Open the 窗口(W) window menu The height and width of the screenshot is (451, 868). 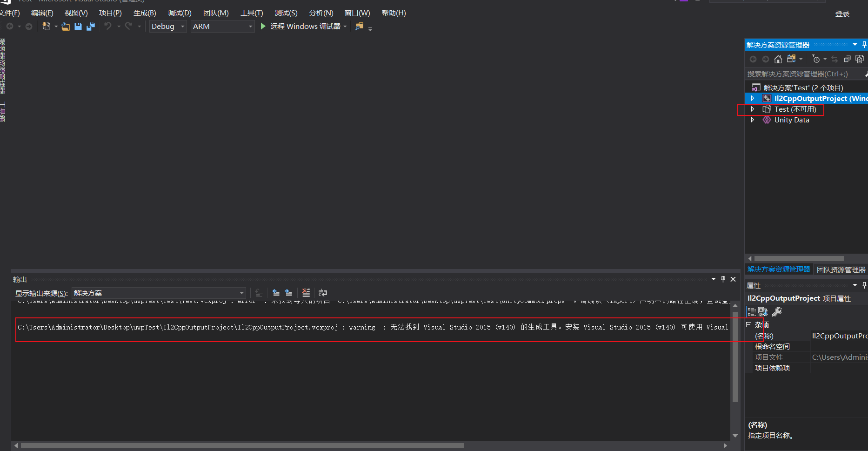(x=357, y=13)
